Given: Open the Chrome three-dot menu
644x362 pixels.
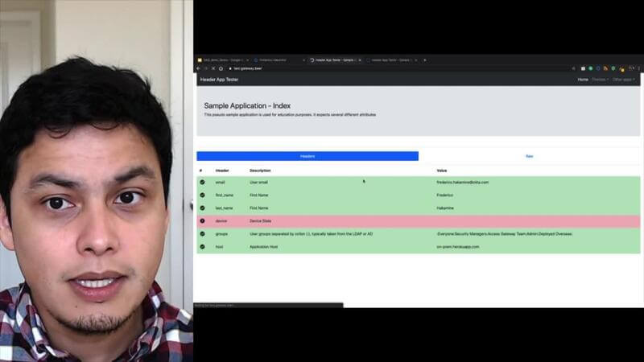Looking at the screenshot, I should coord(638,68).
